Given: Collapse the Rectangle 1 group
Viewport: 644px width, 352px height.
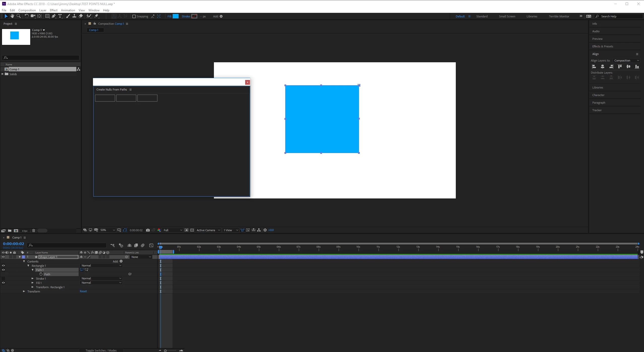Looking at the screenshot, I should 28,266.
